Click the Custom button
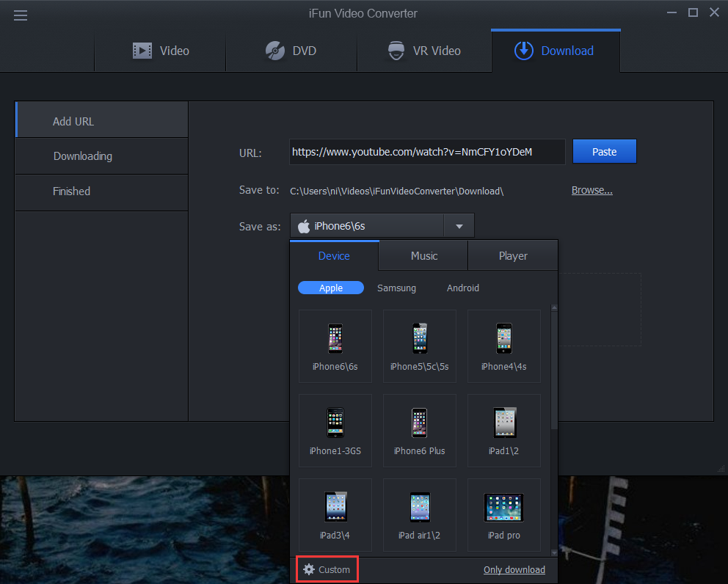The width and height of the screenshot is (728, 584). click(x=327, y=569)
